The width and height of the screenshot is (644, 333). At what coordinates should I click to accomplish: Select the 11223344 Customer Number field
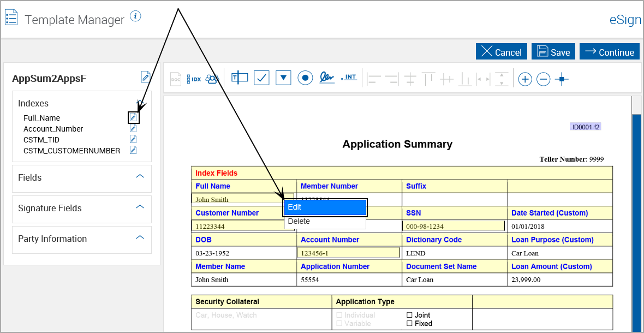click(242, 226)
